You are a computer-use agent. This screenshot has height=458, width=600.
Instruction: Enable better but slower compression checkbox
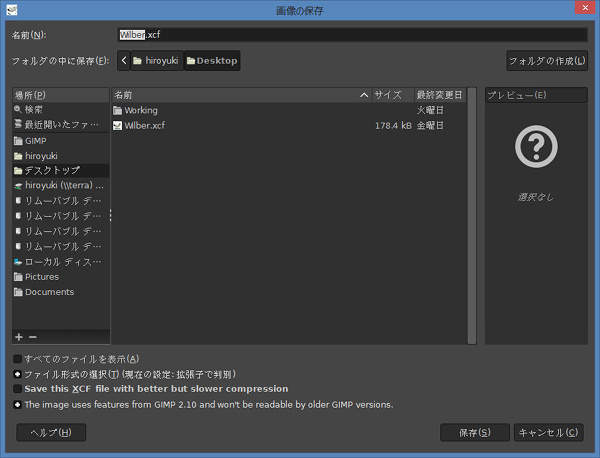(x=17, y=389)
